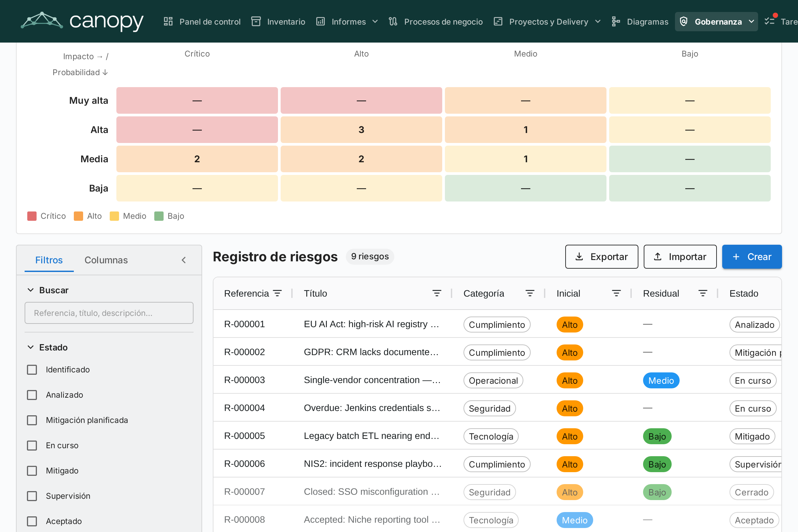
Task: Open Diagramas menu item
Action: [x=640, y=22]
